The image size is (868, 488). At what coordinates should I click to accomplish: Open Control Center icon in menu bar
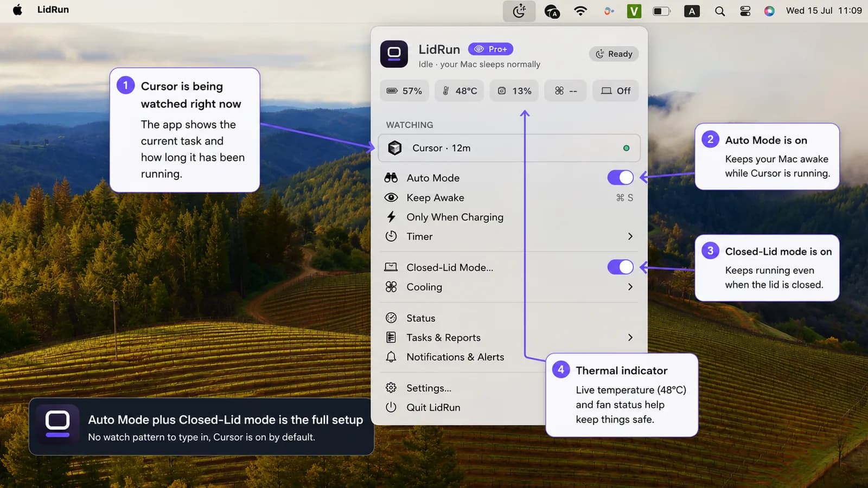click(x=745, y=11)
